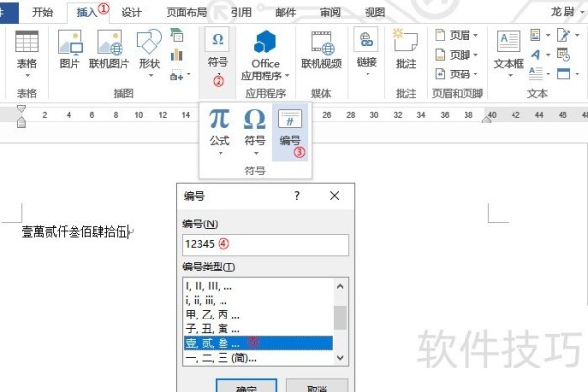
Task: Select number type 甲, 乙, 丙
Action: 258,315
